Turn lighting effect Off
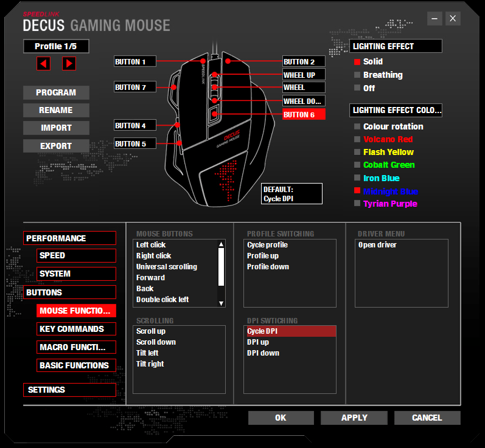Image resolution: width=485 pixels, height=448 pixels. coord(365,88)
